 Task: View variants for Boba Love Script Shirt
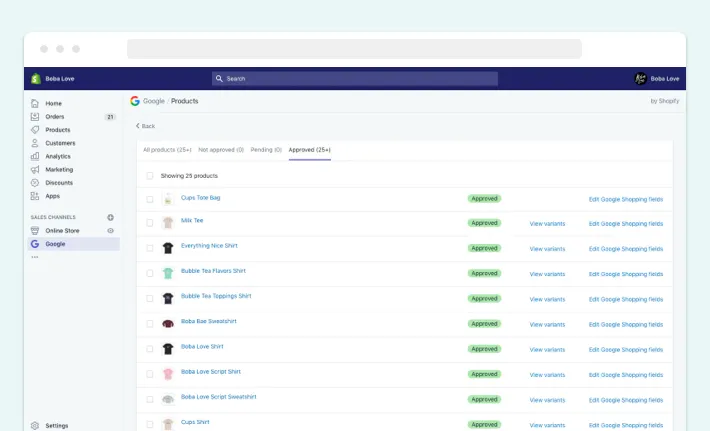click(547, 375)
